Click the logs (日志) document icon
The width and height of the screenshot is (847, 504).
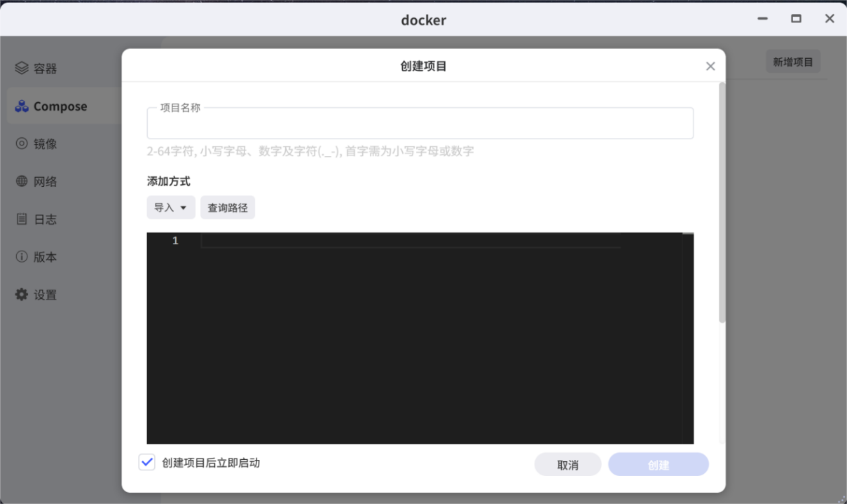[22, 219]
